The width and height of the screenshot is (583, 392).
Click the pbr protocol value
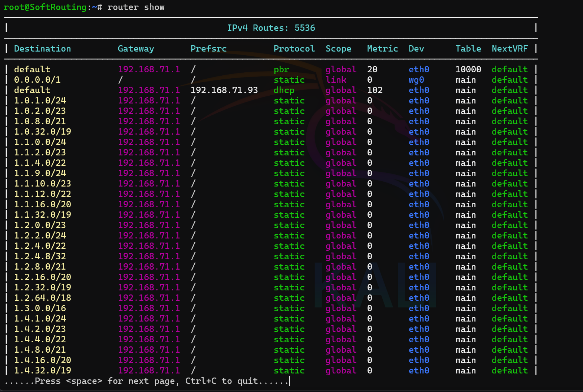pos(281,69)
